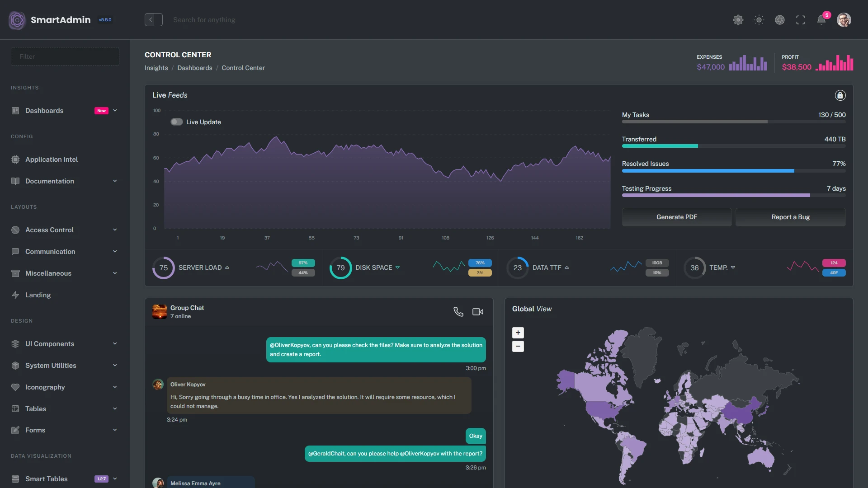Expand the UI Components chevron

(x=115, y=344)
